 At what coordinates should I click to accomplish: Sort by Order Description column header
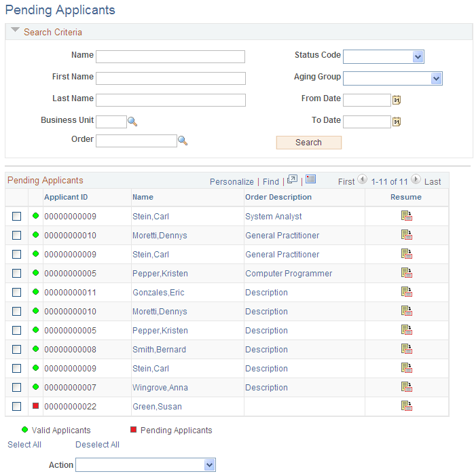[x=278, y=197]
